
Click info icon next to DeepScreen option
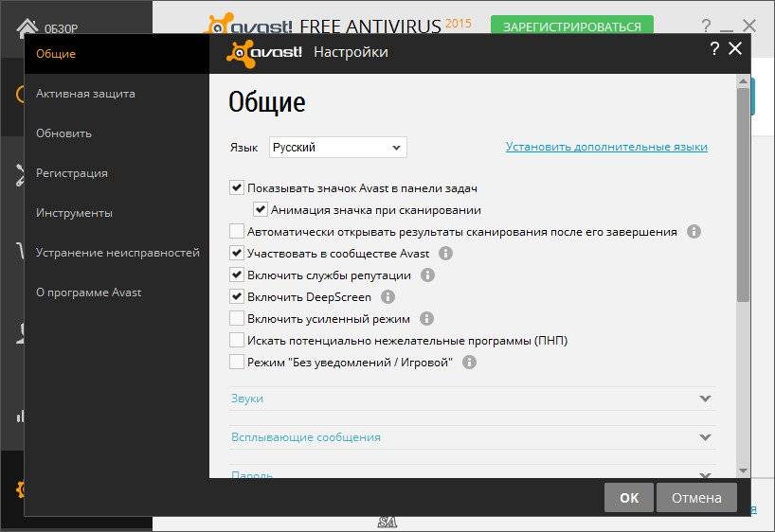coord(388,297)
